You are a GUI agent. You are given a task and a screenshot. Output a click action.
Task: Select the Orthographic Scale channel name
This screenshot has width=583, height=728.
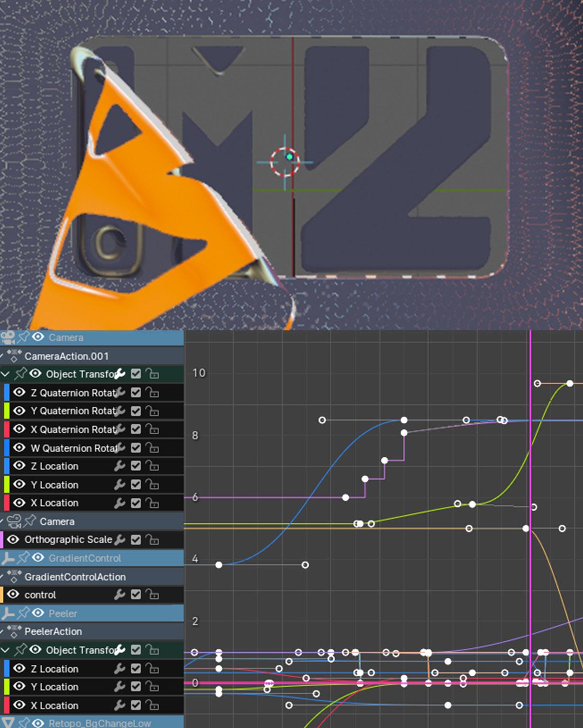[x=68, y=539]
